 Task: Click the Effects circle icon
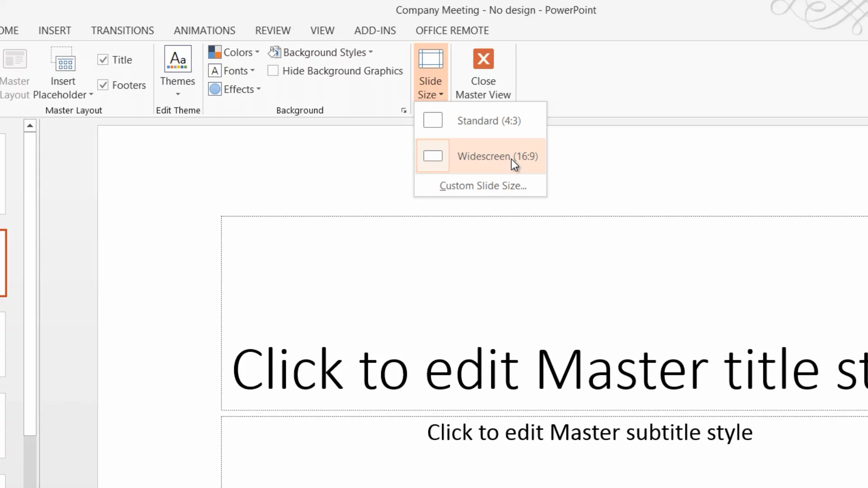tap(215, 89)
